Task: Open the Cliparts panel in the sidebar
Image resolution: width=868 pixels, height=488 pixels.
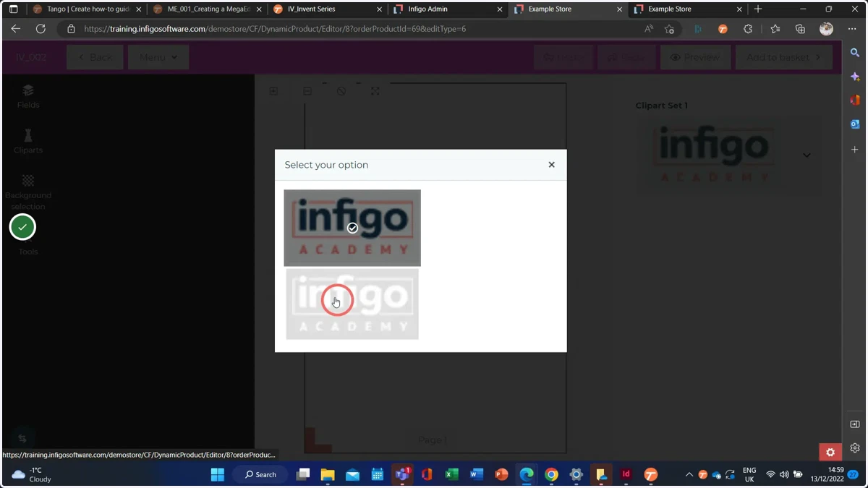Action: [28, 141]
